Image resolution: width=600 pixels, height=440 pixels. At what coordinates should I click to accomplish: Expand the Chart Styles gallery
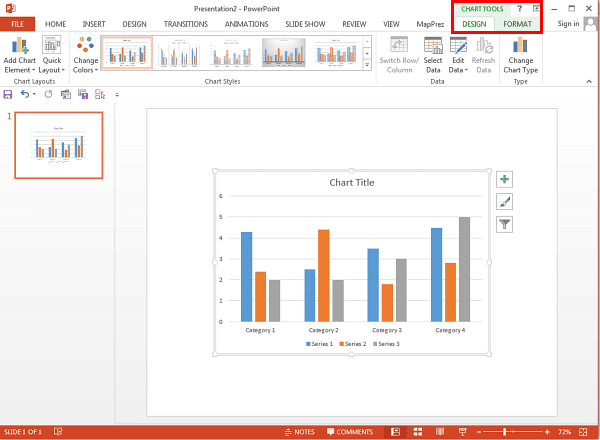367,65
